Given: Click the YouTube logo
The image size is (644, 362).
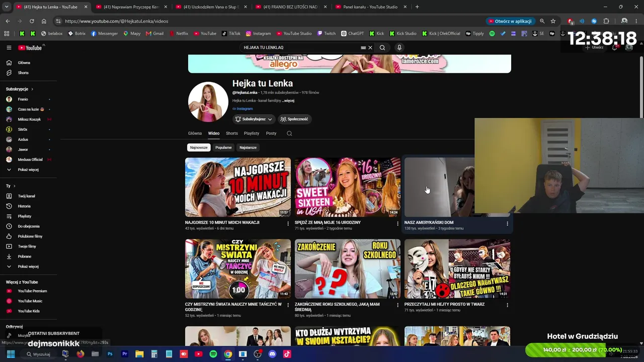Looking at the screenshot, I should pyautogui.click(x=30, y=48).
